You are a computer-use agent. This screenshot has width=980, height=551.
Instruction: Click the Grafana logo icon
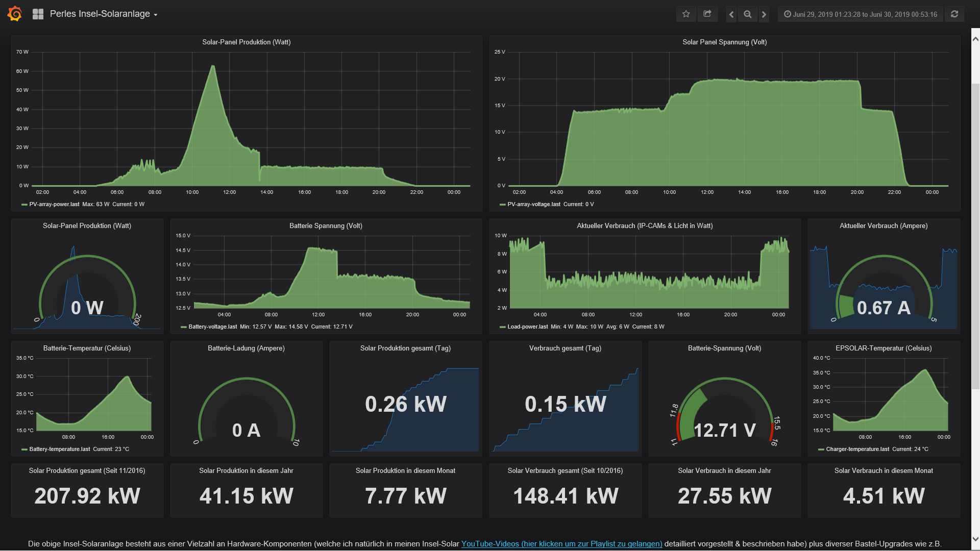(15, 14)
